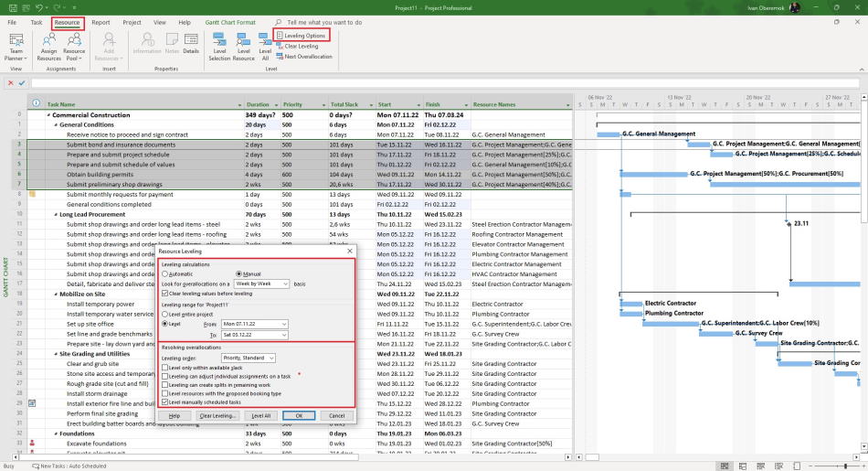Collapse the Long Lead Procurement summary task
Viewport: 868px width, 471px height.
(56, 214)
